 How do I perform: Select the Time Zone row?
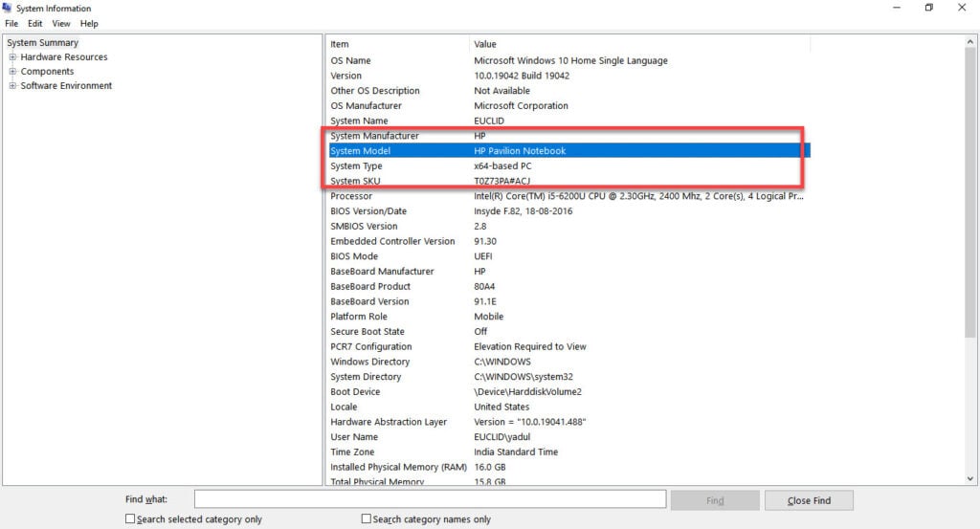click(569, 452)
